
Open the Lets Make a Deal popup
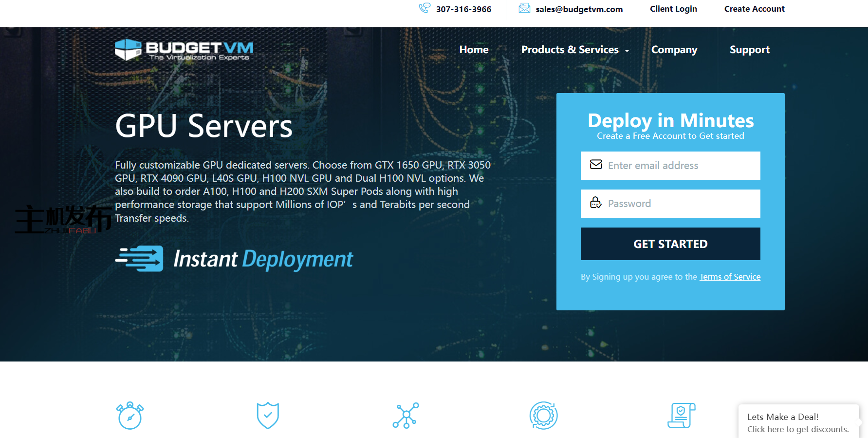click(x=798, y=422)
